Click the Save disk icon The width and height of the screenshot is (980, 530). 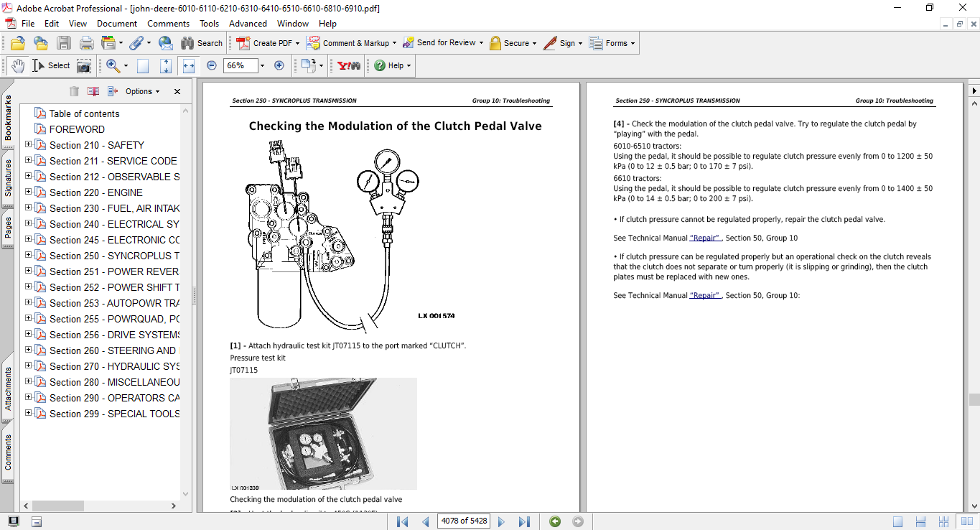click(x=63, y=43)
